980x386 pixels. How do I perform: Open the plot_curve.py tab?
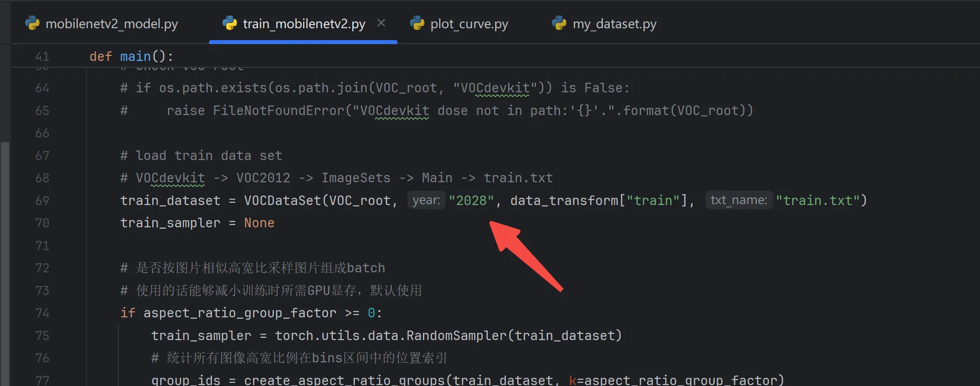click(460, 24)
